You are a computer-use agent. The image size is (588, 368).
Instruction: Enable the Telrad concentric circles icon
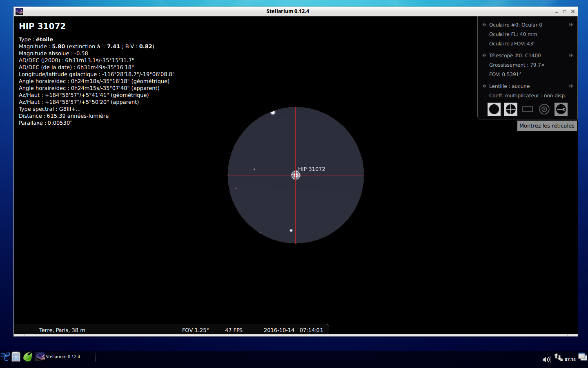click(x=544, y=109)
